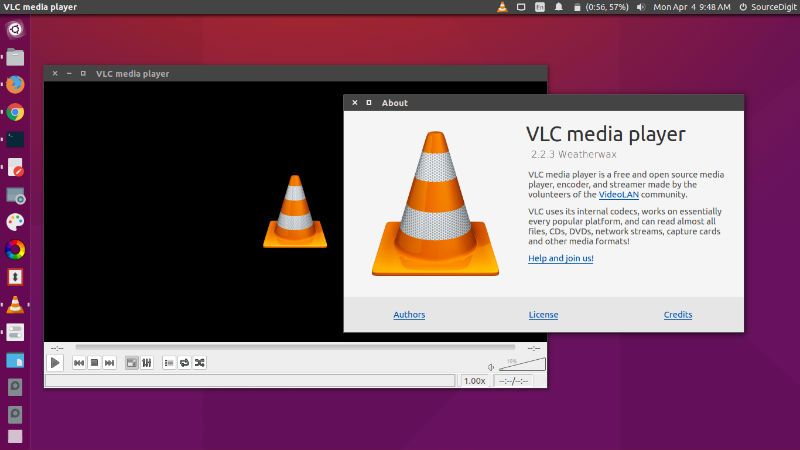Start playback with the Play button
Image resolution: width=800 pixels, height=450 pixels.
(55, 363)
